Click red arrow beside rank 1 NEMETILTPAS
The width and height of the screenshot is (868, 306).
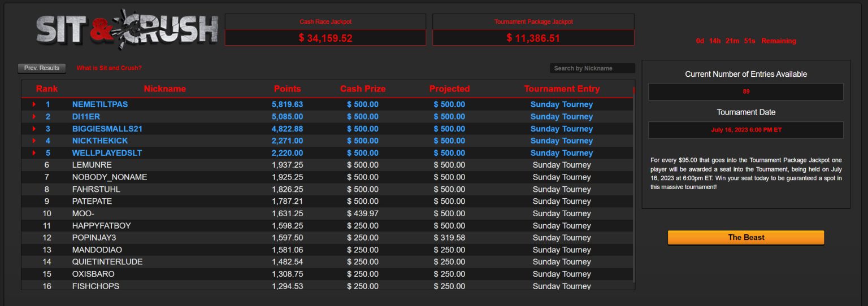[x=34, y=104]
